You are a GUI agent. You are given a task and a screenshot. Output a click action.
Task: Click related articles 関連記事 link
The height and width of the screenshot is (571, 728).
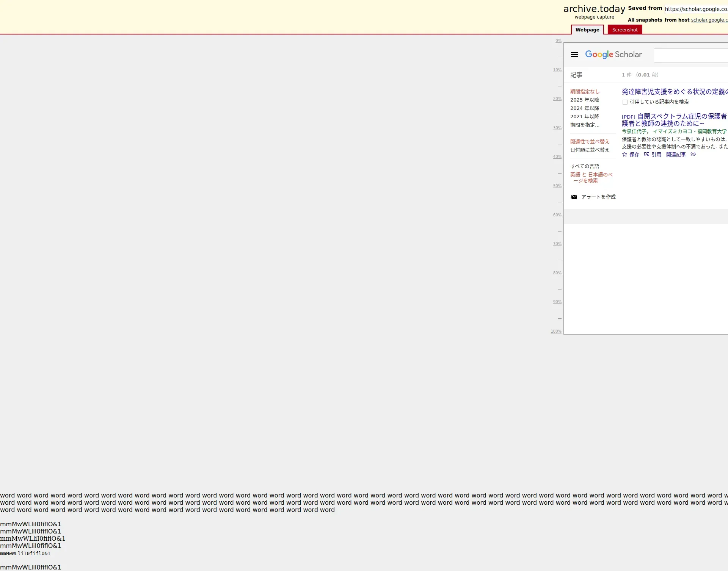point(676,155)
